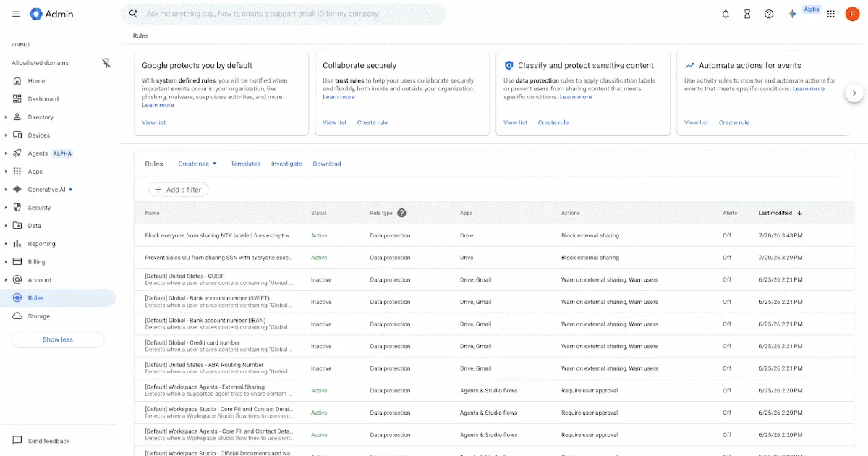Click the Account at-sign icon

[x=17, y=280]
